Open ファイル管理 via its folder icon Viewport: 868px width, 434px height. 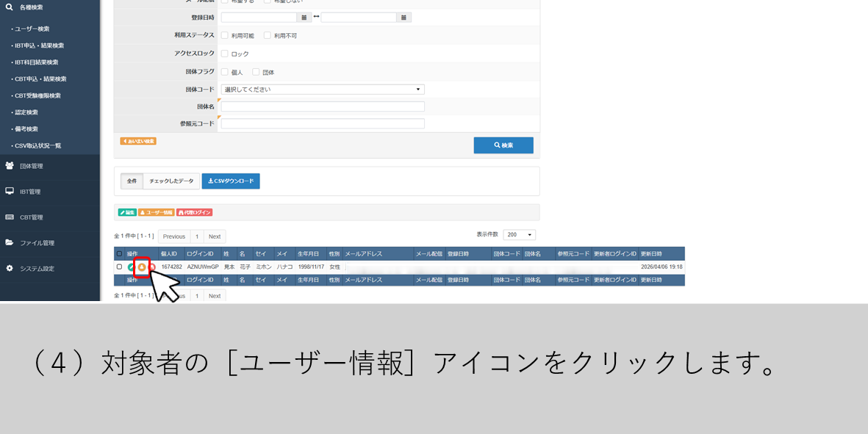(x=10, y=242)
